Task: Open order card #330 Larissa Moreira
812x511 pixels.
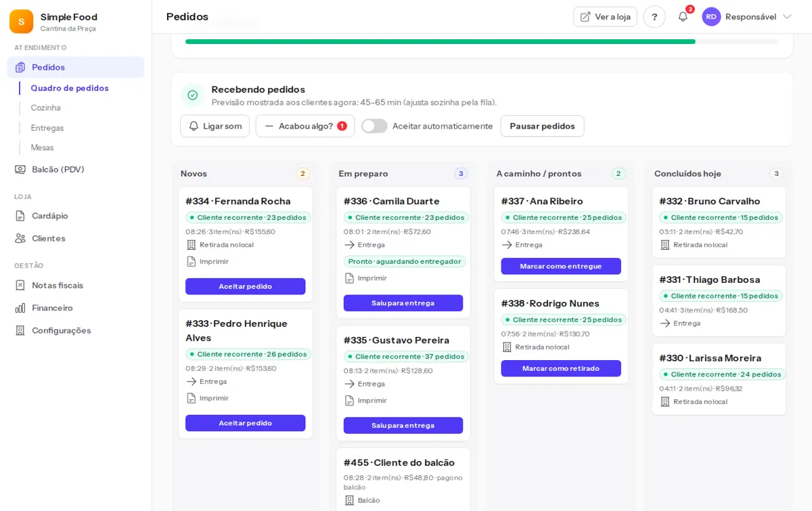Action: (719, 379)
